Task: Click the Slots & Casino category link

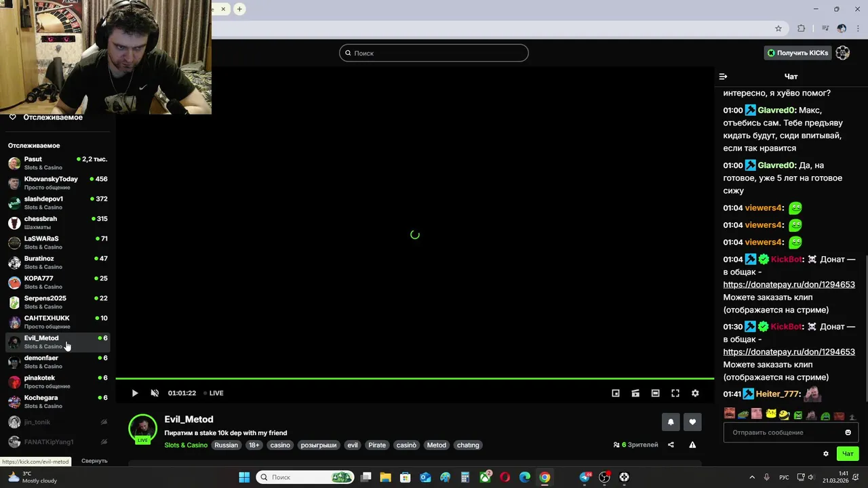Action: point(186,445)
